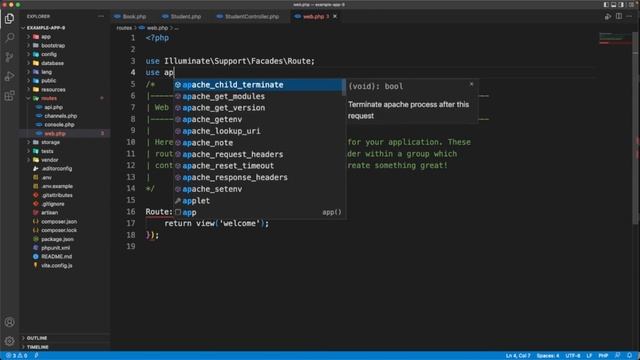640x360 pixels.
Task: Expand the storage folder
Action: pyautogui.click(x=50, y=142)
